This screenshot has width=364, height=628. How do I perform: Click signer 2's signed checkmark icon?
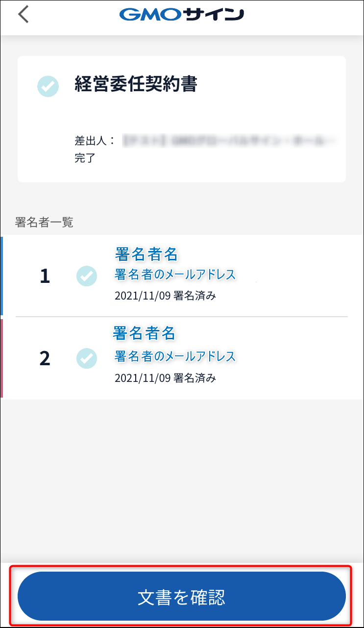87,358
